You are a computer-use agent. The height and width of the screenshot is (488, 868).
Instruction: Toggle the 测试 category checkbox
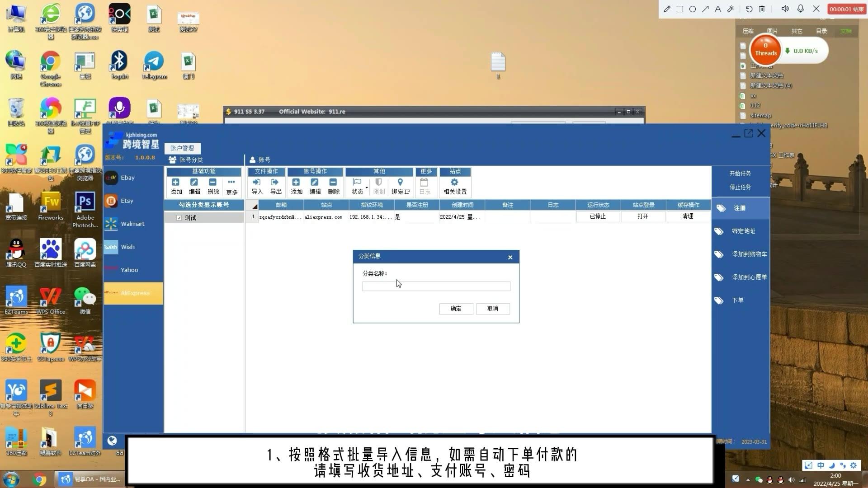pos(179,218)
